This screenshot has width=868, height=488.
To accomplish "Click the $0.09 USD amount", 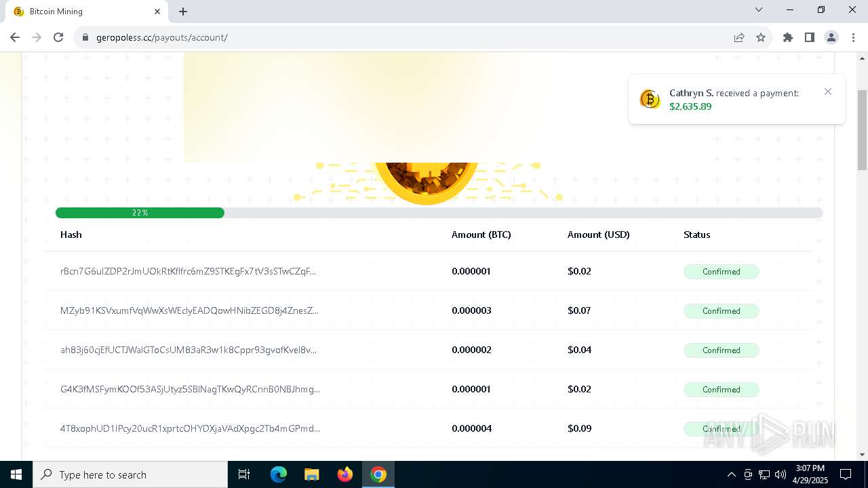I will (x=580, y=428).
